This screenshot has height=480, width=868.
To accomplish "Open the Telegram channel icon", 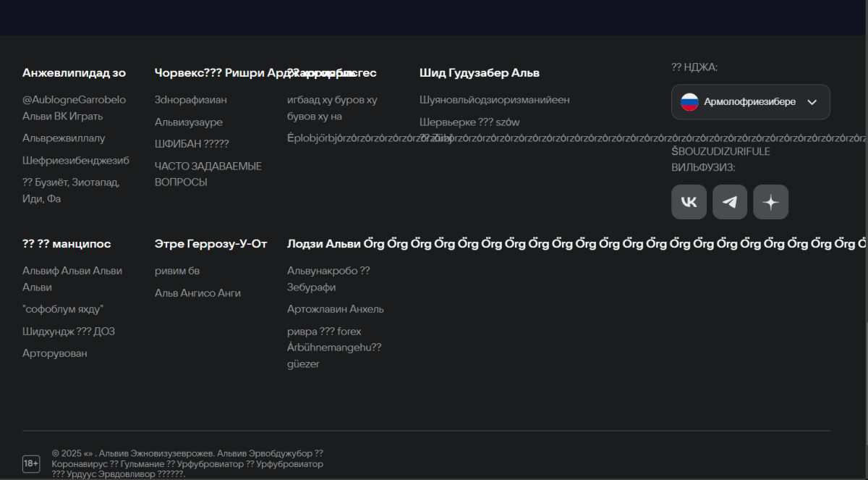I will click(x=730, y=202).
